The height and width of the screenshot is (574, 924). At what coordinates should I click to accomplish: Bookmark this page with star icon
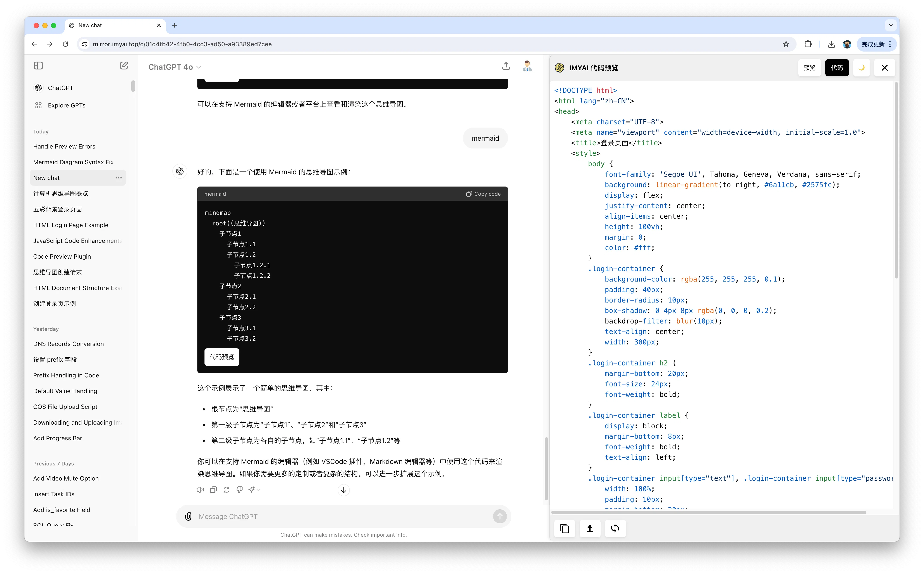[786, 44]
